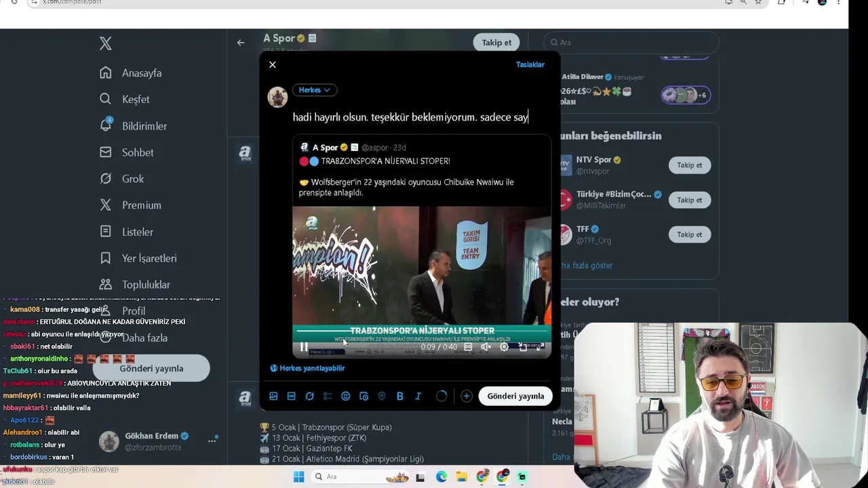
Task: Open Task View on the taskbar
Action: tap(420, 476)
